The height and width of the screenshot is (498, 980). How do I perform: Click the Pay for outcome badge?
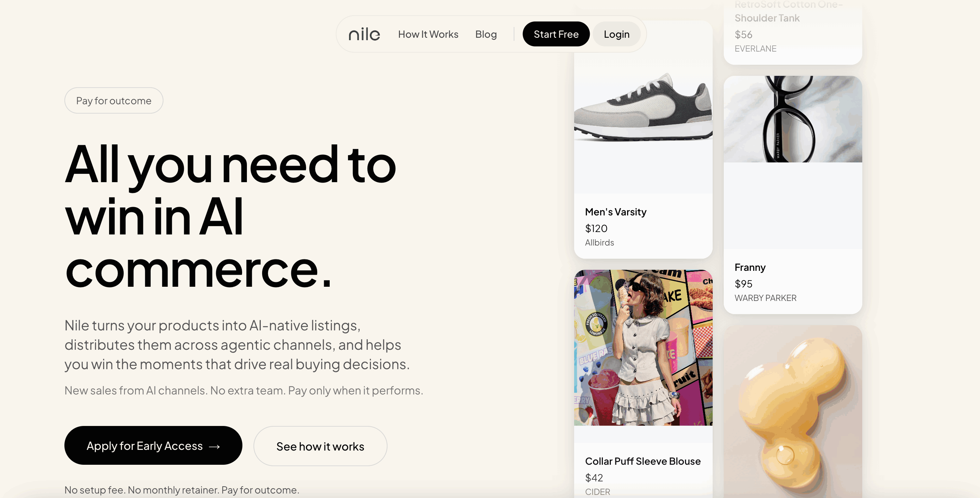(114, 100)
